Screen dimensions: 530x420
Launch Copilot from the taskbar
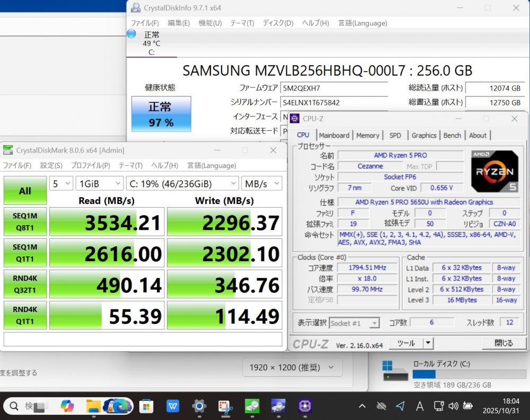[67, 406]
